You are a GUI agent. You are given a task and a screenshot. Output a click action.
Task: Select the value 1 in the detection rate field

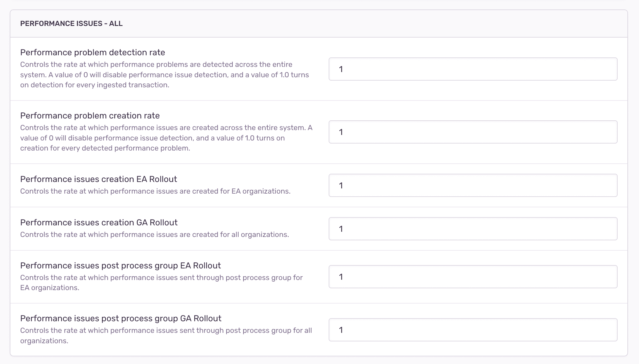point(341,69)
